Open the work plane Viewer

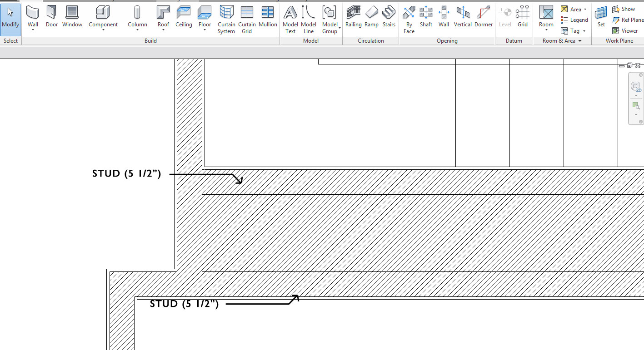pos(625,31)
